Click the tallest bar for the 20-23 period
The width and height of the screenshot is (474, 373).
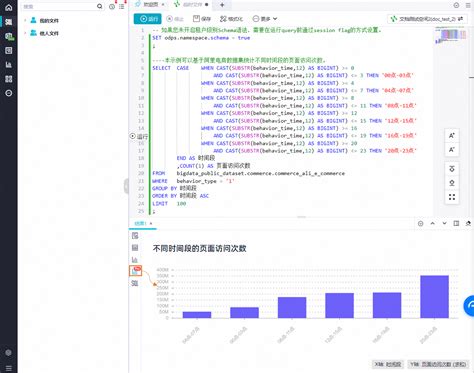pyautogui.click(x=434, y=297)
